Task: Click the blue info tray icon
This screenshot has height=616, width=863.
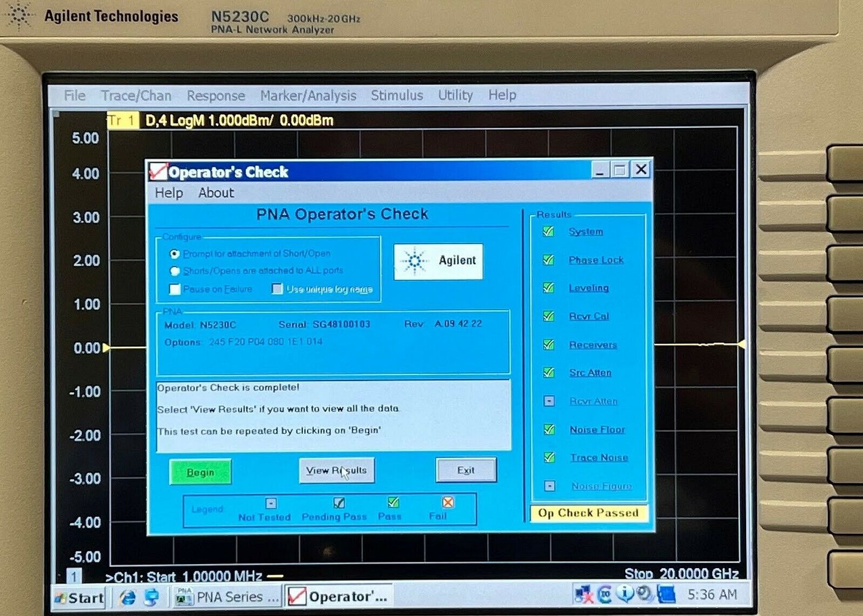Action: tap(625, 594)
